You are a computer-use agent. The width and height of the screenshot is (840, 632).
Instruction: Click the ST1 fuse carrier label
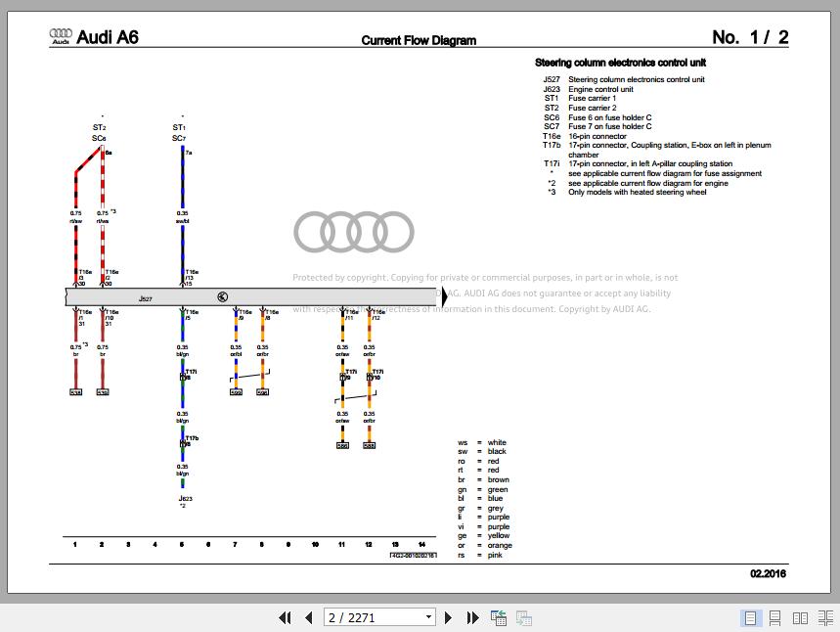(179, 127)
